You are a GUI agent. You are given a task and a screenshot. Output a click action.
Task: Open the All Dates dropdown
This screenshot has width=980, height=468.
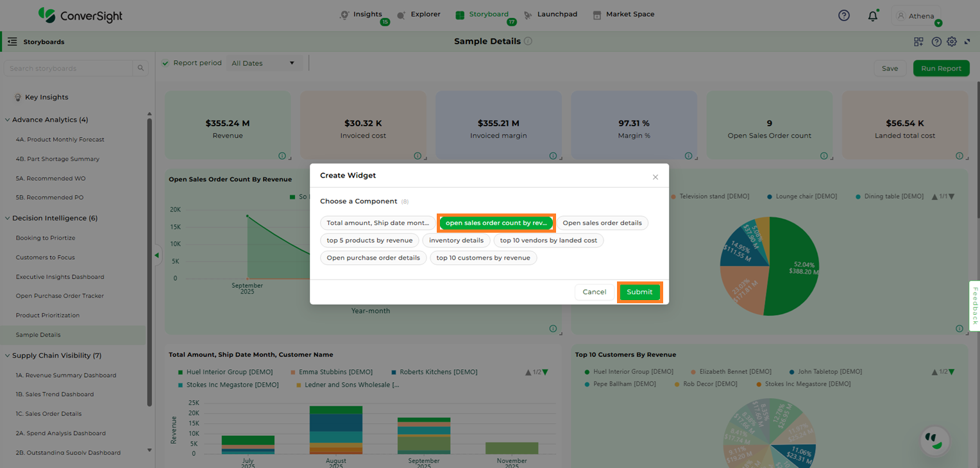click(x=264, y=63)
